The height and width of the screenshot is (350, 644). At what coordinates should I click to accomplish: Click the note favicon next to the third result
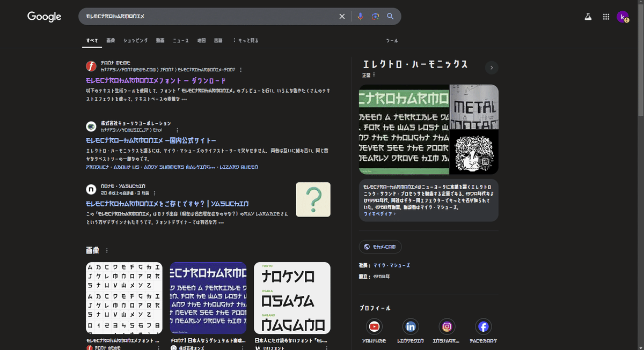click(90, 189)
